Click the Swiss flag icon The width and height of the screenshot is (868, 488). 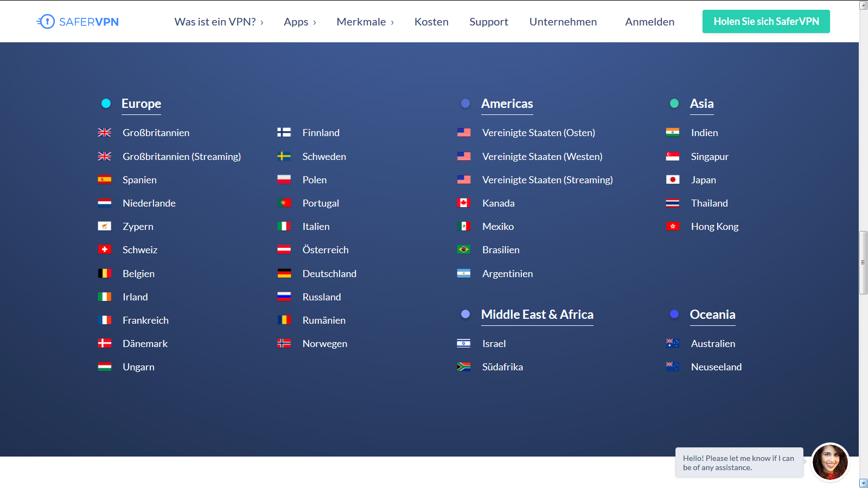tap(104, 249)
